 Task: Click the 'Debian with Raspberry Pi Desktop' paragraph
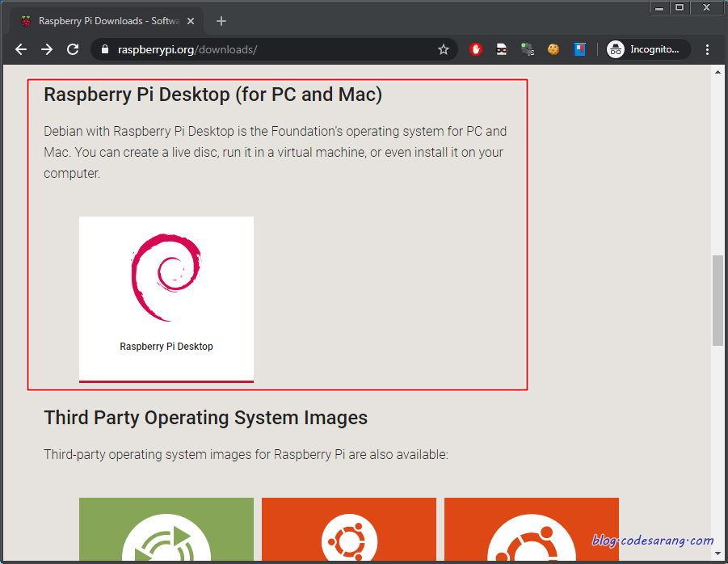click(275, 152)
